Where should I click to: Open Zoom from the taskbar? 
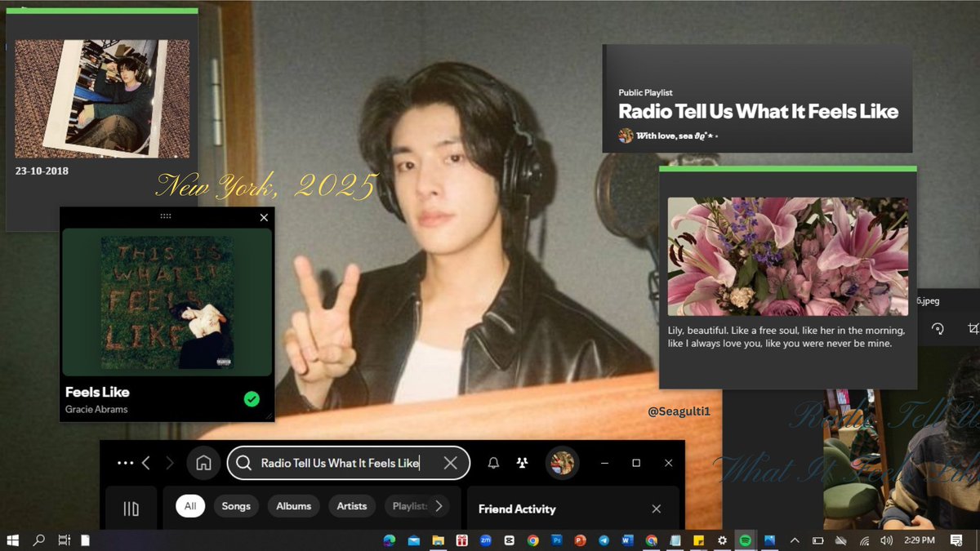pos(485,540)
